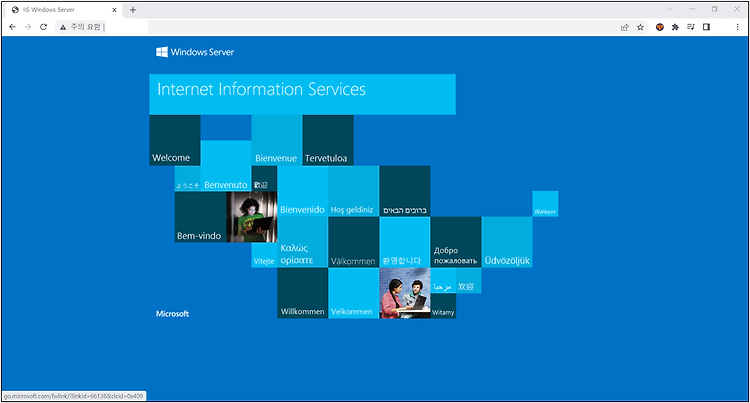
Task: Click the Добро пожаловать tile
Action: (x=456, y=242)
